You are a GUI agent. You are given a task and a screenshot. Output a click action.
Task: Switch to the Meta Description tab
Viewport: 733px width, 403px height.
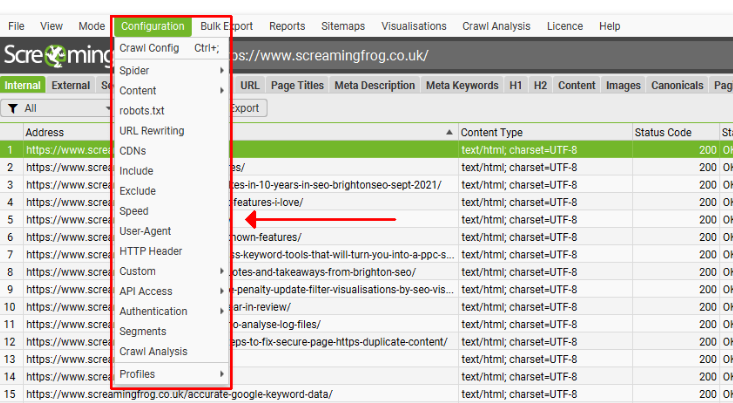point(374,86)
